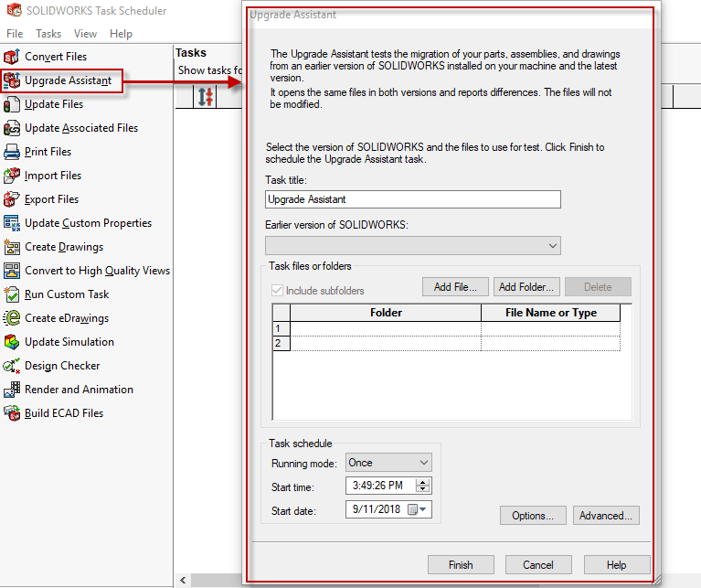701x588 pixels.
Task: Click the Design Checker icon
Action: click(12, 365)
